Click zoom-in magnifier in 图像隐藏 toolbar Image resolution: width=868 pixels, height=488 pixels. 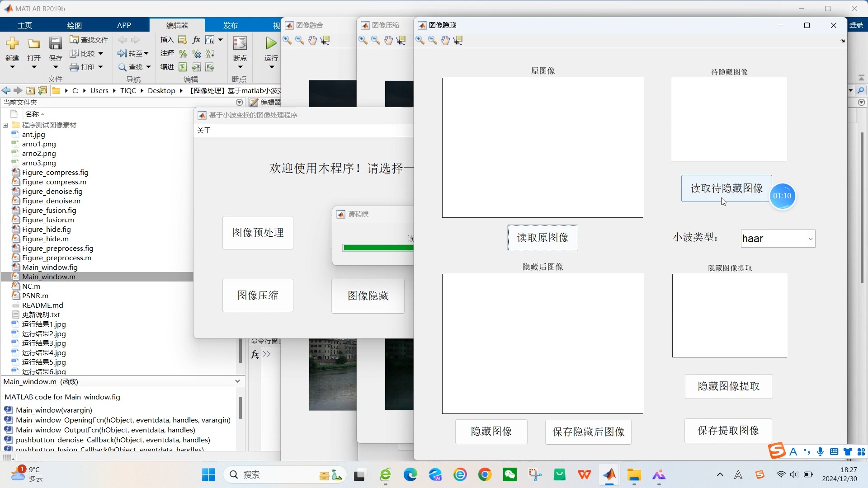(420, 40)
